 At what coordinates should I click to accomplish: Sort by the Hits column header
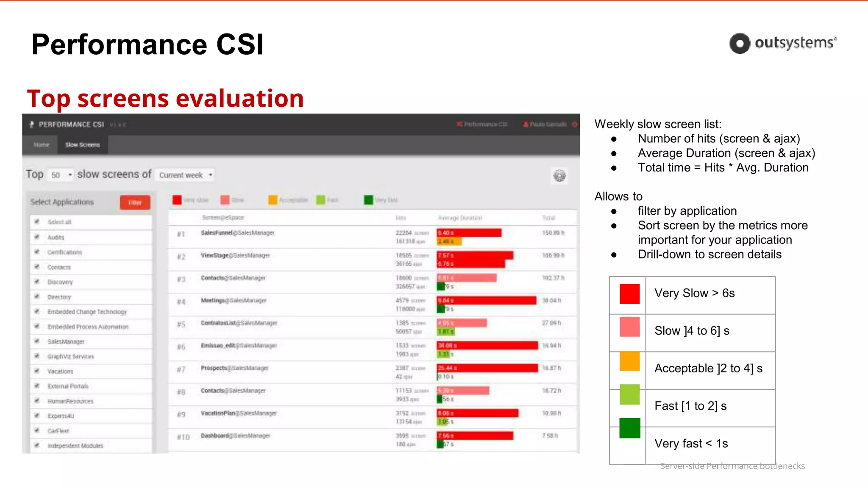pos(401,218)
